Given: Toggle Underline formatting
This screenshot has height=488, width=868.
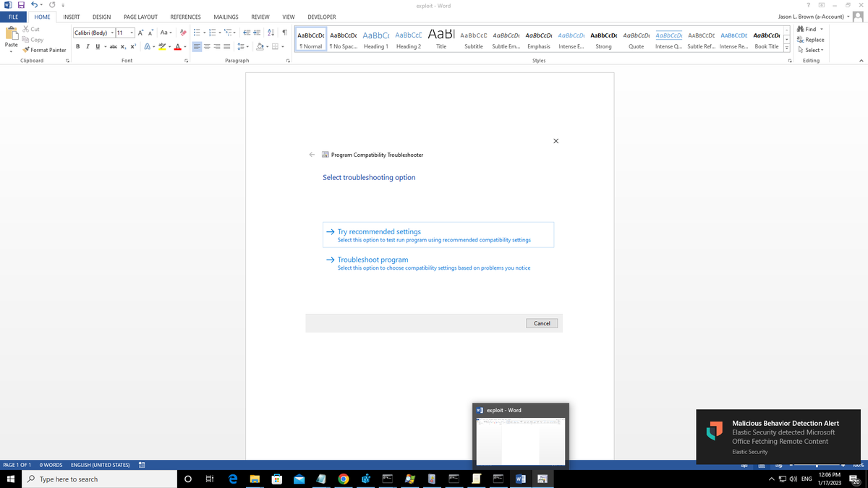Looking at the screenshot, I should click(97, 46).
